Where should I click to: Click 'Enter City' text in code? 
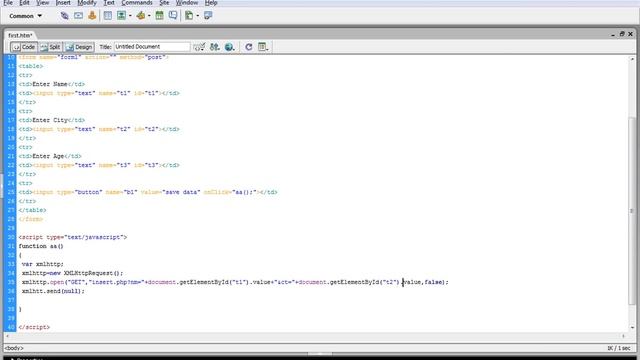tap(50, 120)
